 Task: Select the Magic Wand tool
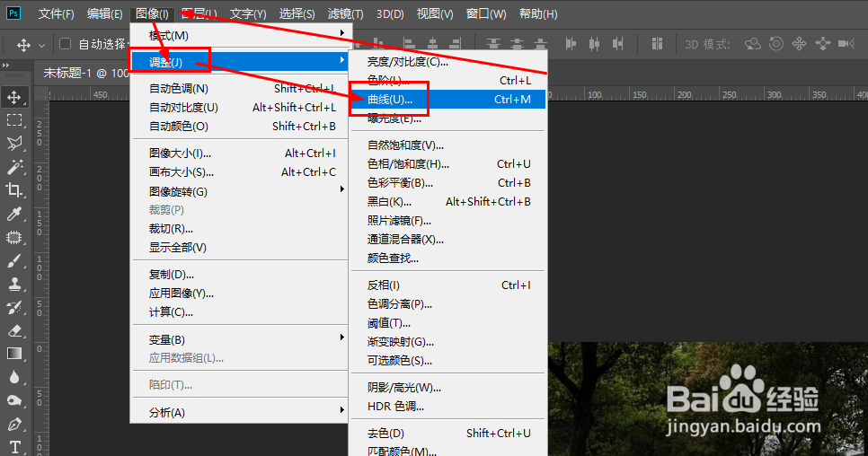pyautogui.click(x=13, y=166)
